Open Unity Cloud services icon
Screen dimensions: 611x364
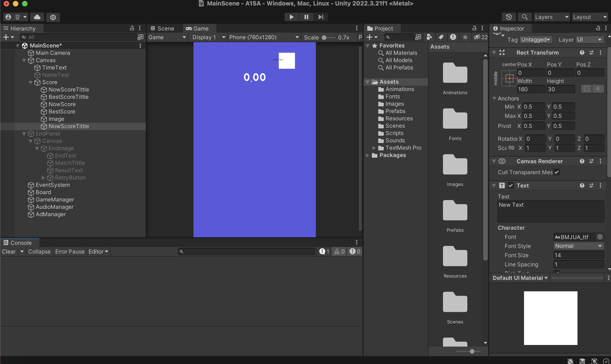pos(37,17)
